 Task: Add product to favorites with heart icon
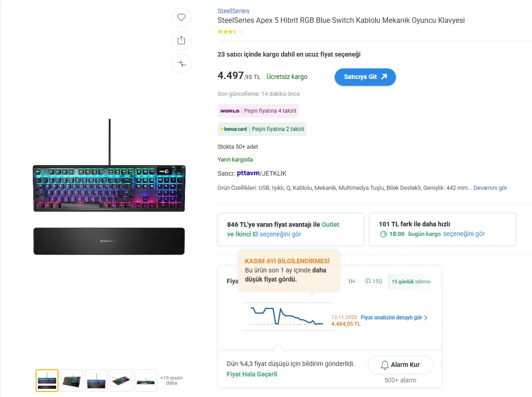pyautogui.click(x=181, y=17)
